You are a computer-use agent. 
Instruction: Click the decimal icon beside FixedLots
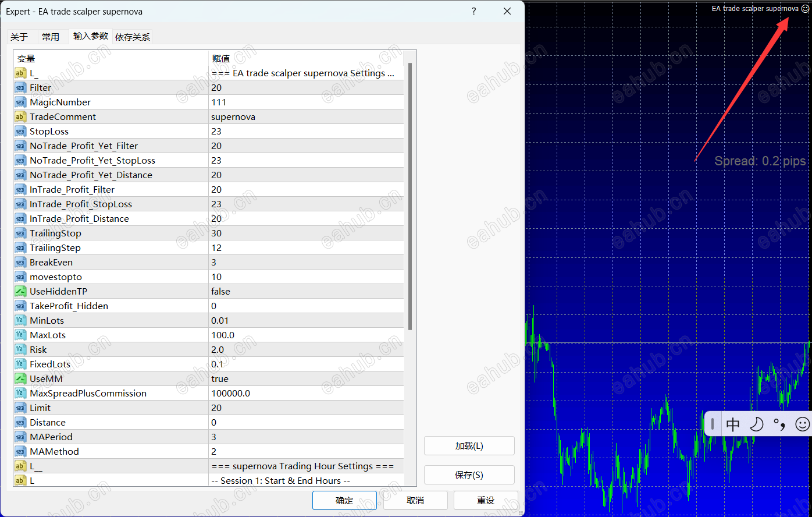tap(20, 364)
